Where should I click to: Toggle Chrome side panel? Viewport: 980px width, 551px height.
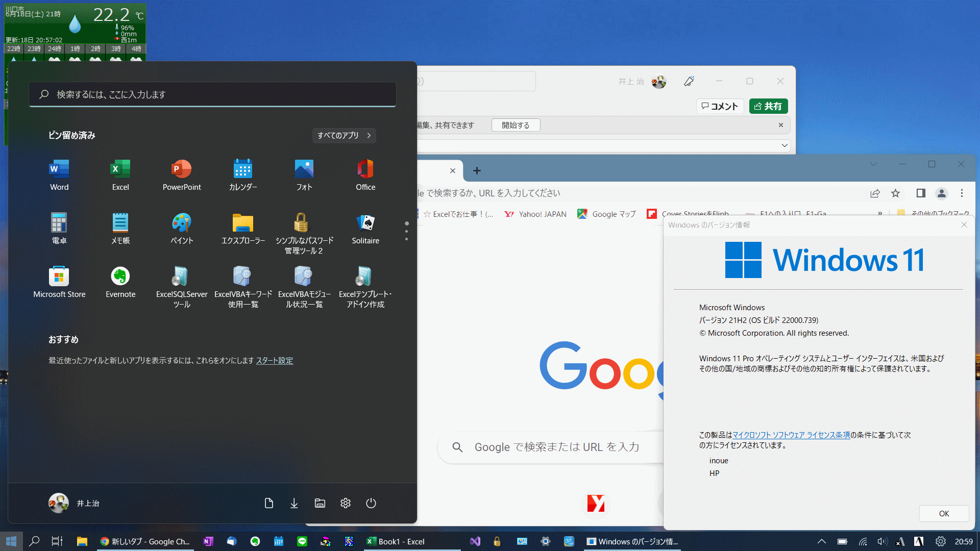tap(921, 193)
